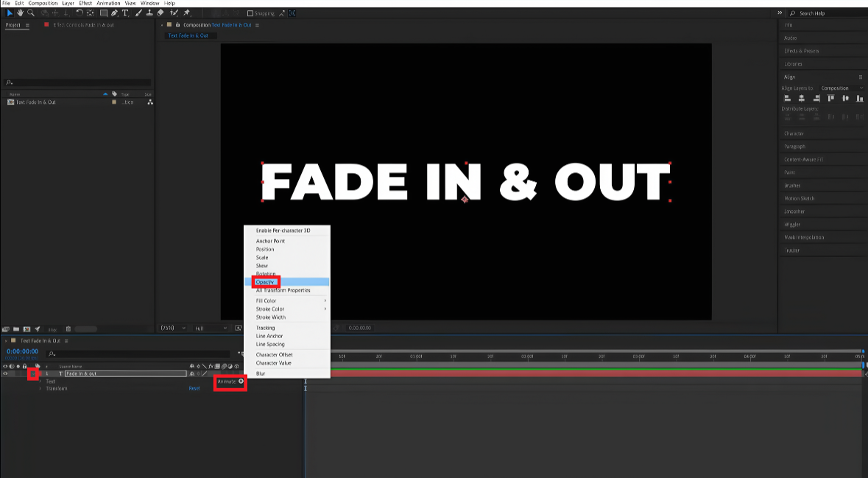Open the Fill Color submenu

pyautogui.click(x=287, y=300)
